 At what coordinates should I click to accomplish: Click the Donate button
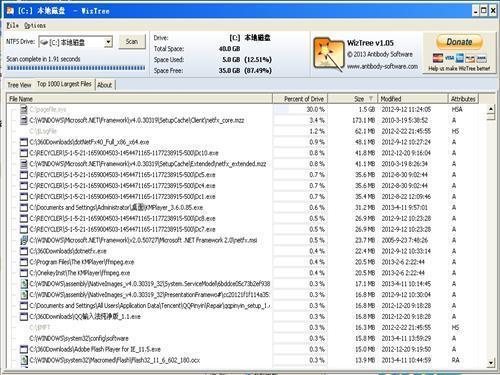point(459,42)
